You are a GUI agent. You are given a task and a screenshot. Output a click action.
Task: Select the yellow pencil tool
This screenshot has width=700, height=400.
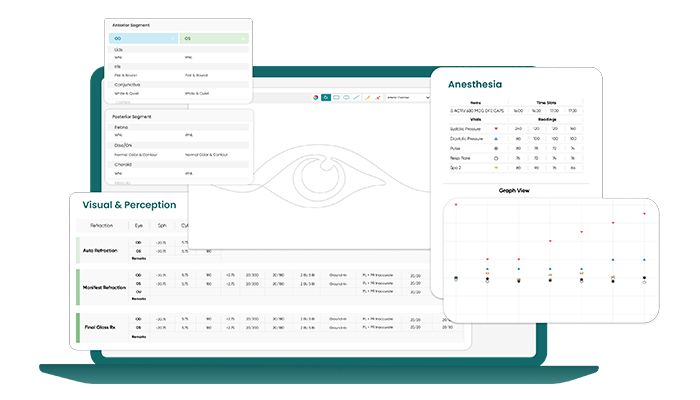coord(368,97)
